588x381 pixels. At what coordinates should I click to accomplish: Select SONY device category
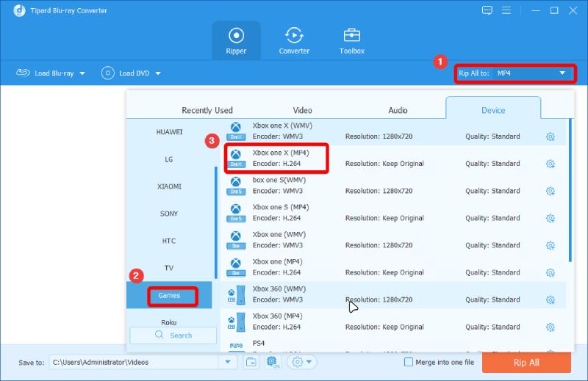click(x=170, y=214)
